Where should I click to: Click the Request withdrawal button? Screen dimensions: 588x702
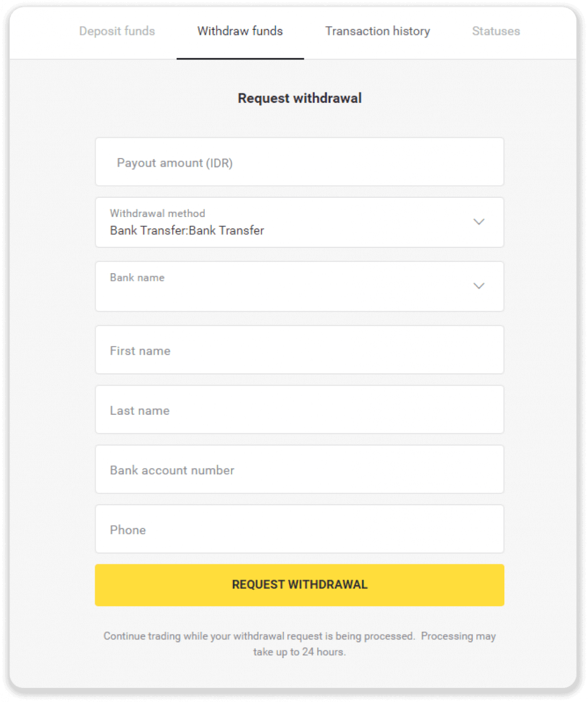tap(300, 584)
